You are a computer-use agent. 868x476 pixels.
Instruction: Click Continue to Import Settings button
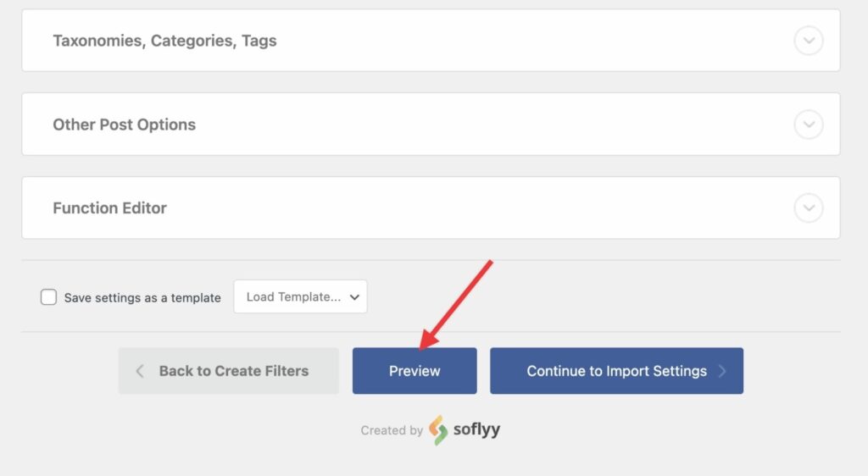pyautogui.click(x=617, y=371)
